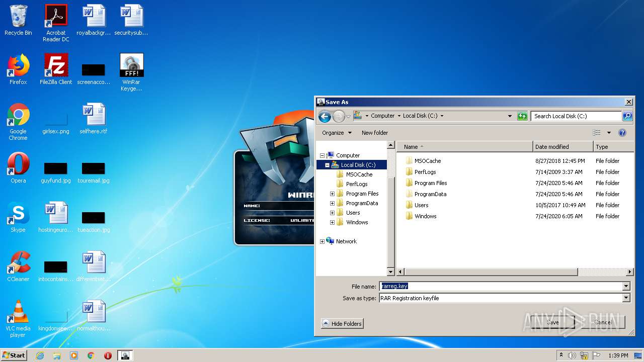
Task: Select the Skype desktop shortcut
Action: [18, 217]
